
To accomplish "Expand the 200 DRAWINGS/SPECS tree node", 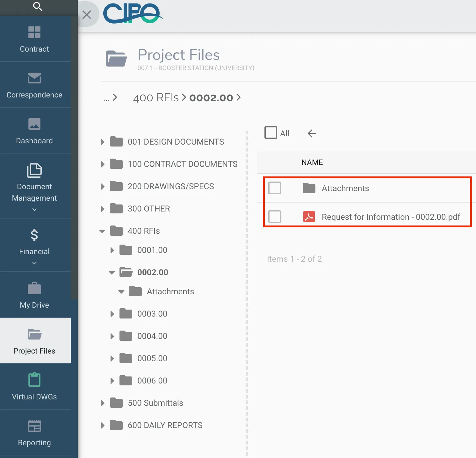I will tap(103, 187).
